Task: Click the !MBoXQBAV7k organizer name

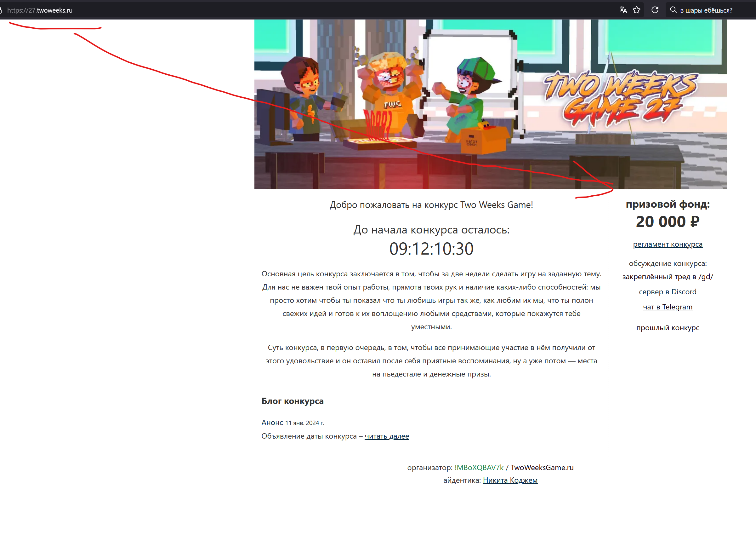Action: click(479, 467)
